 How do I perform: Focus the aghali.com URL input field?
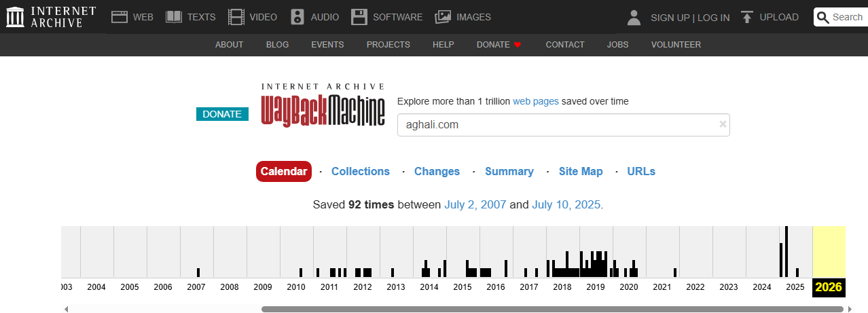(564, 125)
